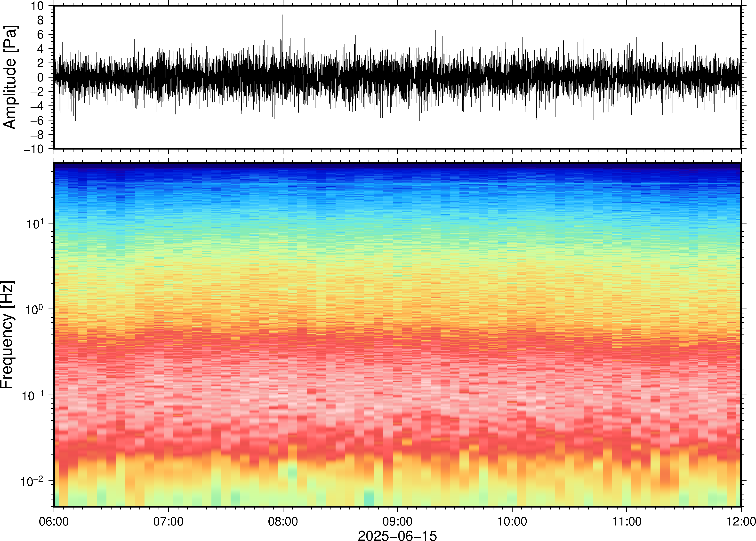
Task: Click the 2025-06-15 date label
Action: [x=397, y=536]
